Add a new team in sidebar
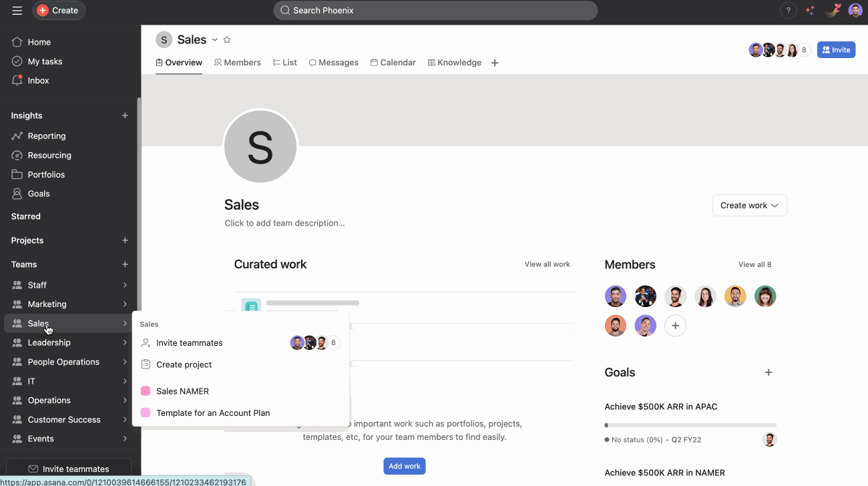The height and width of the screenshot is (486, 868). [125, 264]
